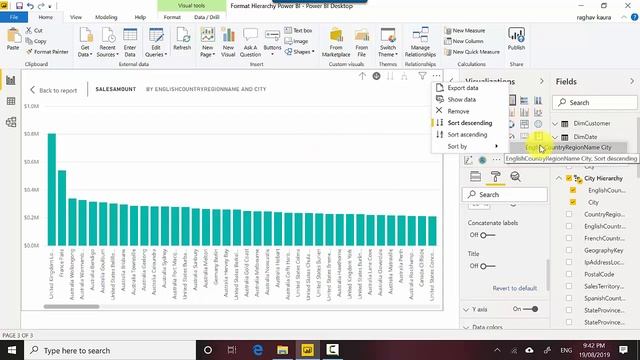640x360 pixels.
Task: Open From Marketplace custom visuals
Action: (336, 42)
